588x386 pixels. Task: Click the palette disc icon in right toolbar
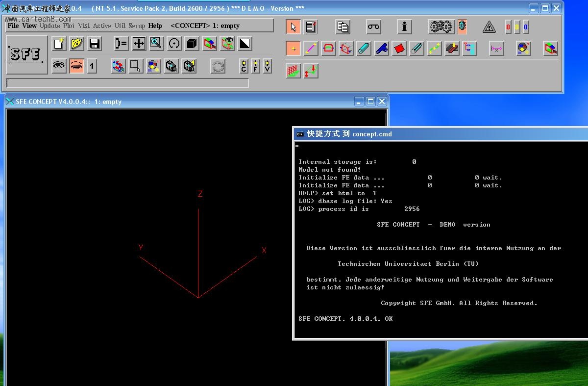(x=523, y=48)
